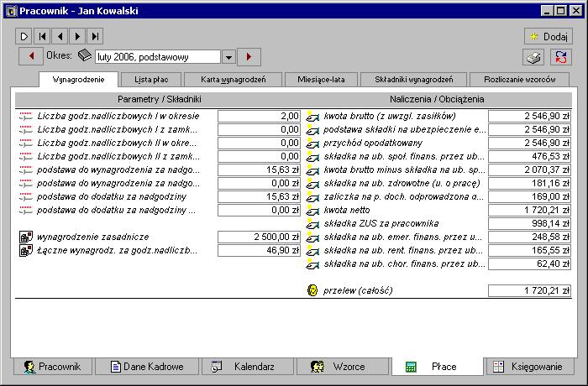Jump to the first record
588x386 pixels.
coord(42,36)
